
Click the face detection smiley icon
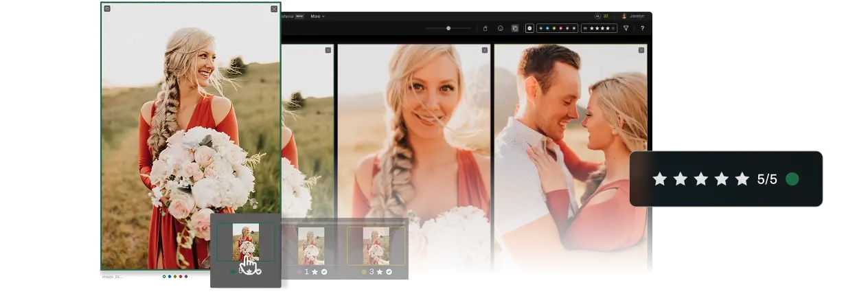[500, 28]
